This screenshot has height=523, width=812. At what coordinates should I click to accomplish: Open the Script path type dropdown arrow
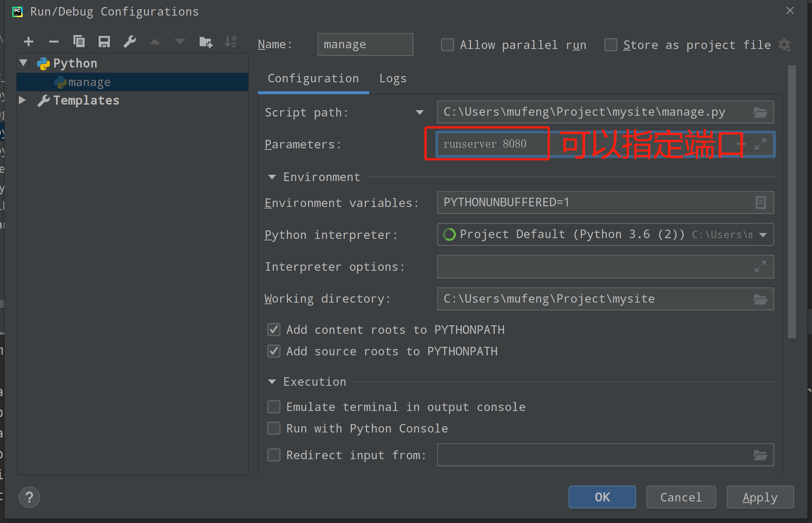point(420,112)
